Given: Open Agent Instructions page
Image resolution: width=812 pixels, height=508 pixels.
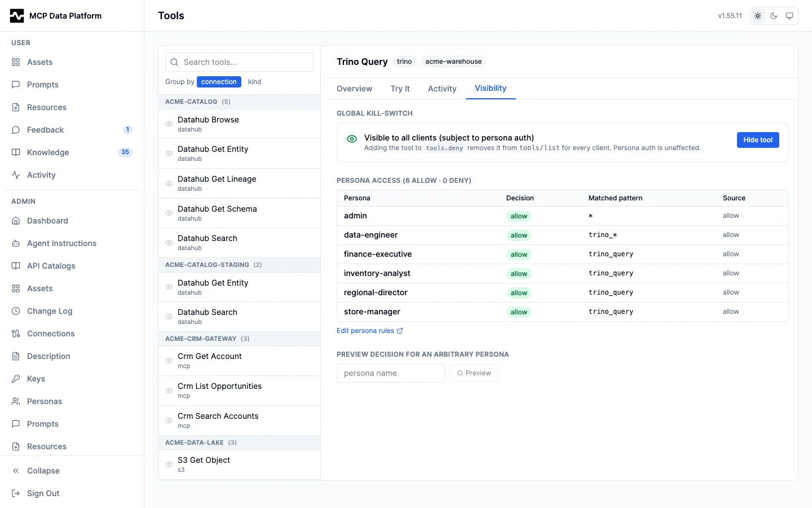Looking at the screenshot, I should [72, 243].
